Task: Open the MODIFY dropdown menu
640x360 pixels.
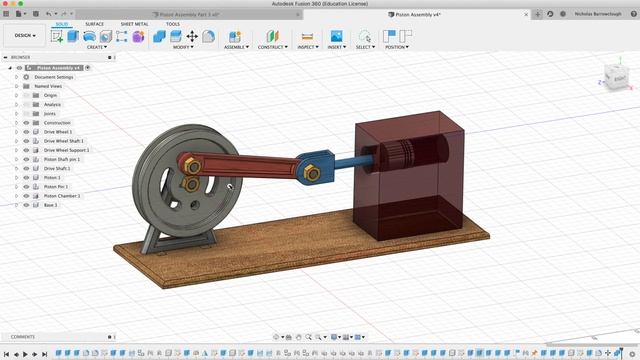Action: tap(183, 47)
